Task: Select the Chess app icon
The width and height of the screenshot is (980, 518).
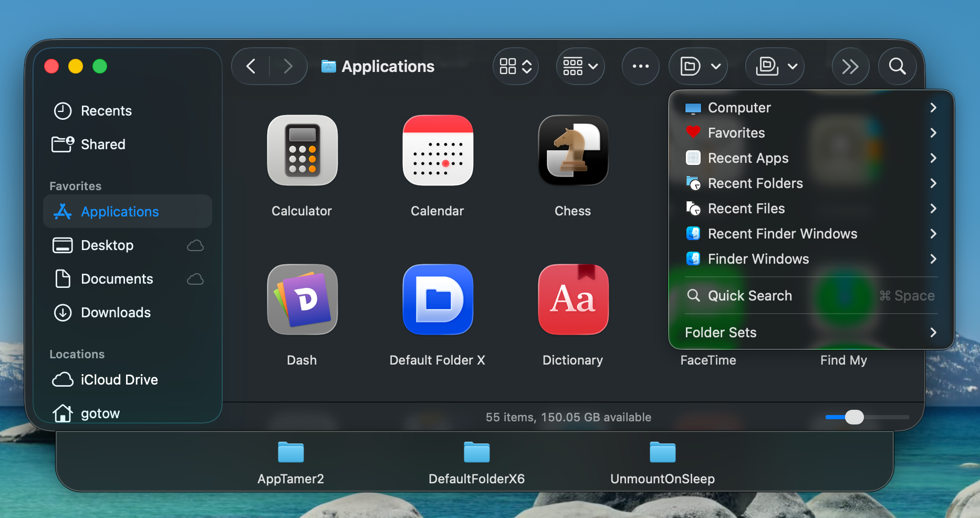Action: click(573, 150)
